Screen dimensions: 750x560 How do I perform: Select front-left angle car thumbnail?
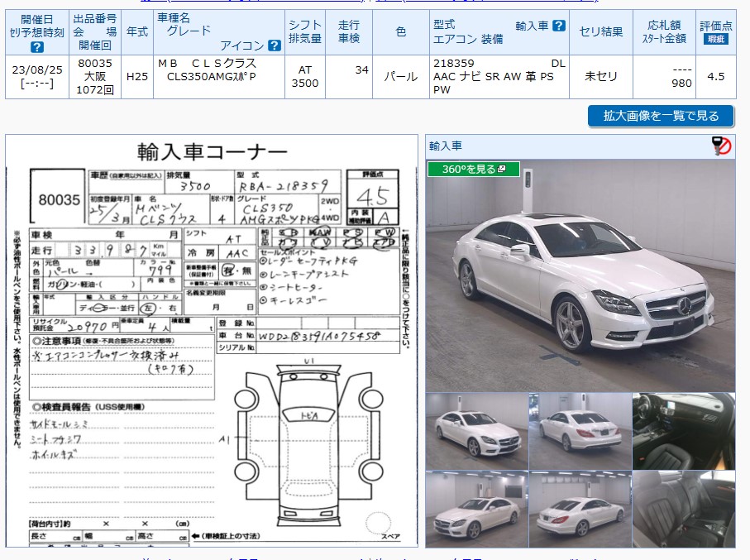point(477,431)
